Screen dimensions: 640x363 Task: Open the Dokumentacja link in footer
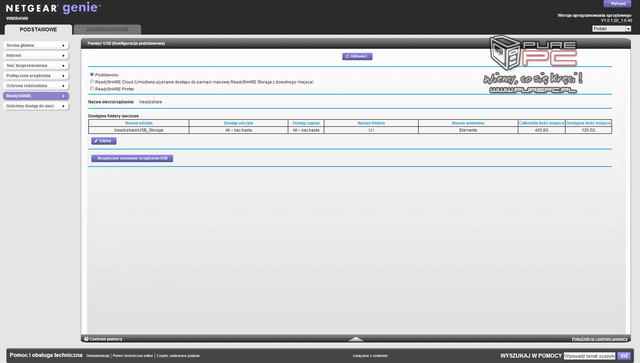[98, 356]
